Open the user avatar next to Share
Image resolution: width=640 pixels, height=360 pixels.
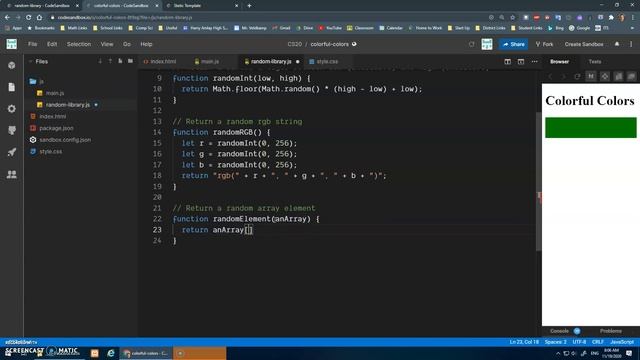(487, 44)
